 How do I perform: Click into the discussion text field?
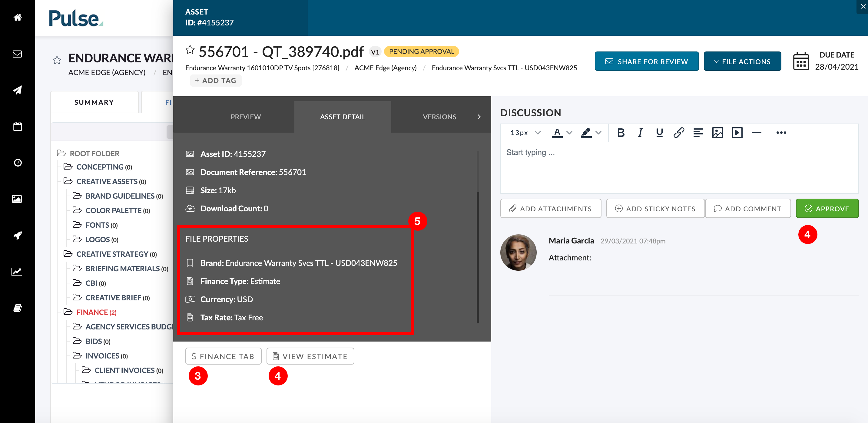click(x=679, y=167)
